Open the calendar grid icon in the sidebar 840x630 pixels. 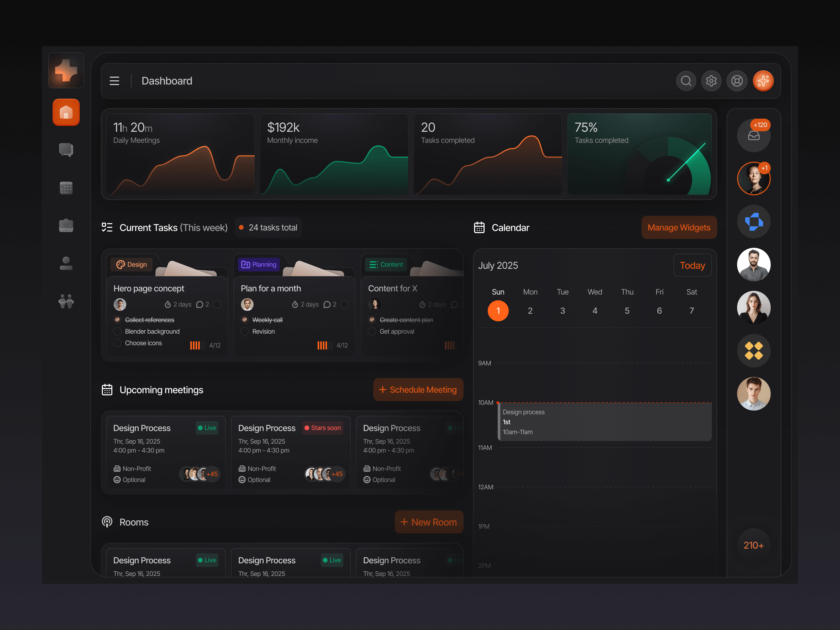click(x=66, y=188)
